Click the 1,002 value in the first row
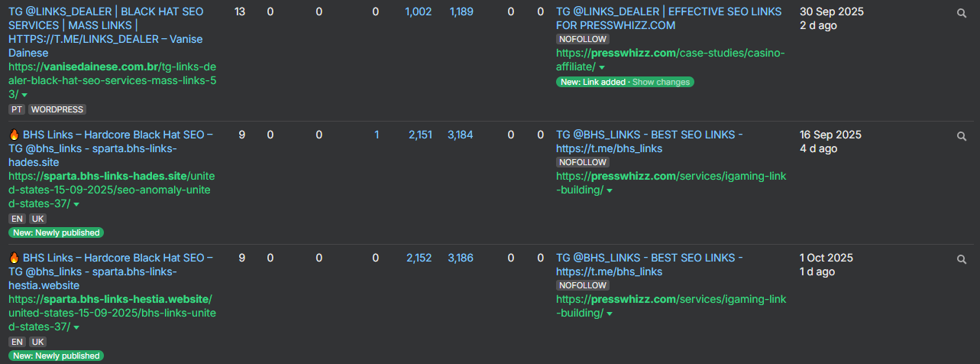This screenshot has height=364, width=980. pyautogui.click(x=418, y=12)
